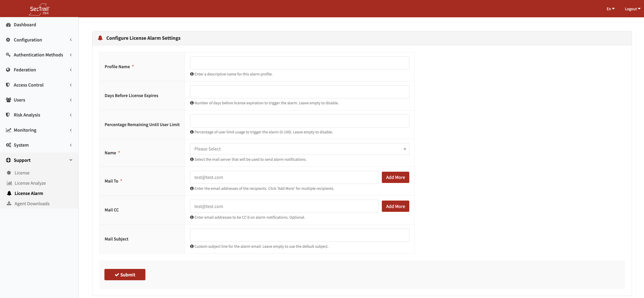This screenshot has width=644, height=298.
Task: Click the Federation globe icon
Action: click(8, 70)
